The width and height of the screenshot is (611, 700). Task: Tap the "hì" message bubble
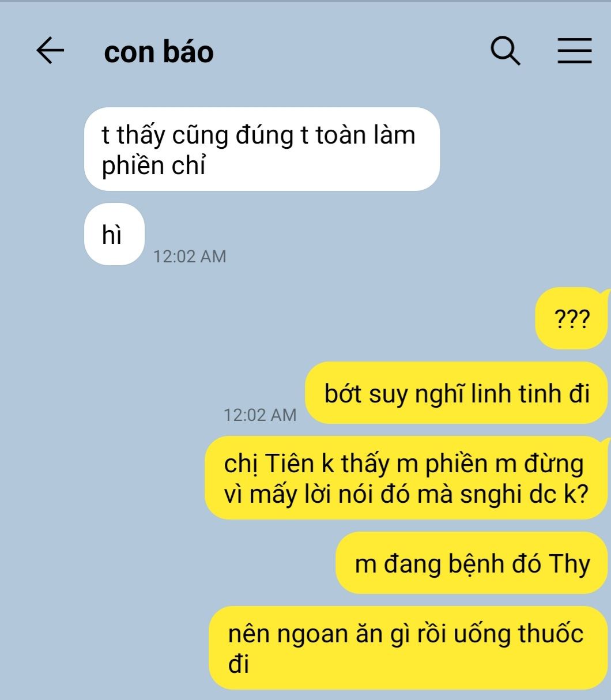click(x=114, y=234)
